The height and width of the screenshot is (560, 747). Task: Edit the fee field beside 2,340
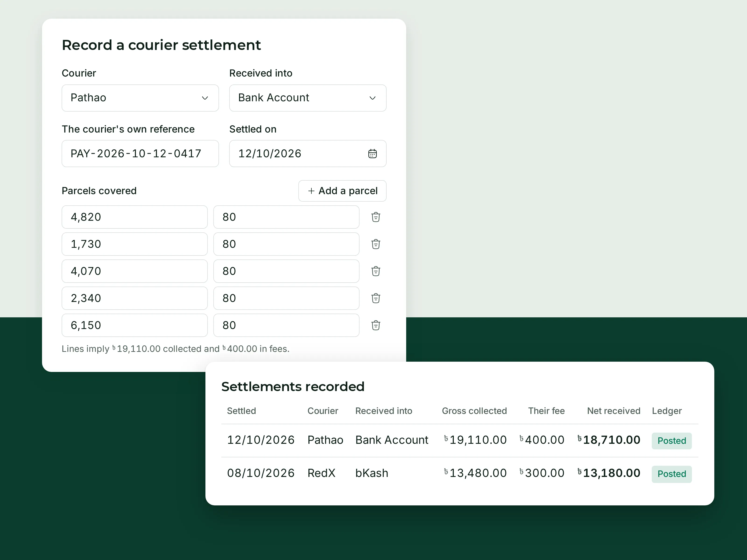click(x=286, y=298)
